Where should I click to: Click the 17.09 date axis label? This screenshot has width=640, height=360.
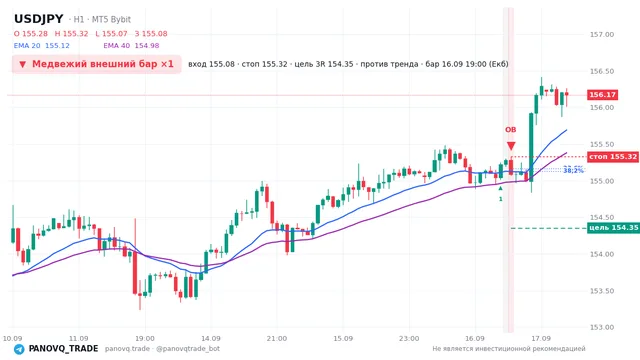click(541, 339)
